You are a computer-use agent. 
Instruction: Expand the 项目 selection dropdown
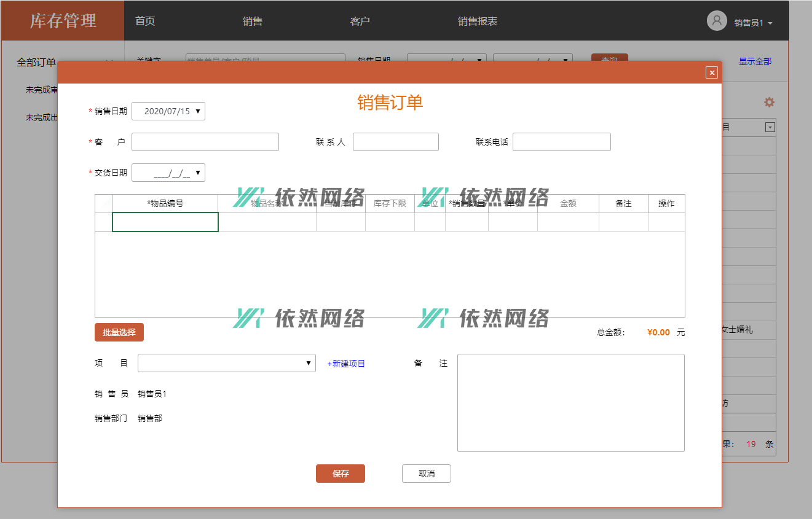[x=308, y=363]
